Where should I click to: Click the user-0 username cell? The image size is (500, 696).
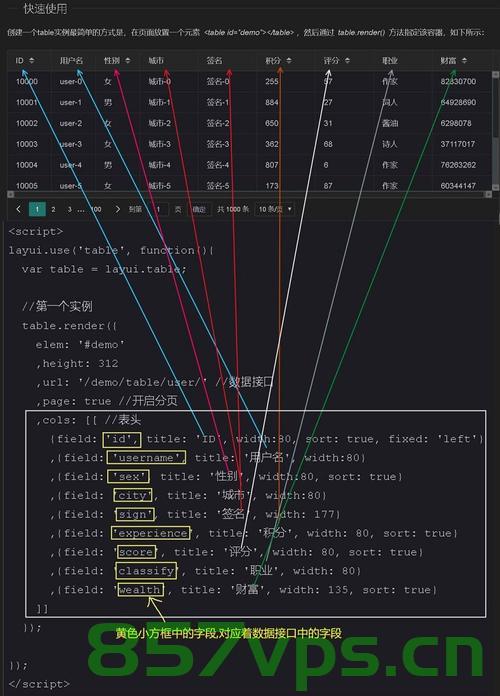[x=71, y=81]
